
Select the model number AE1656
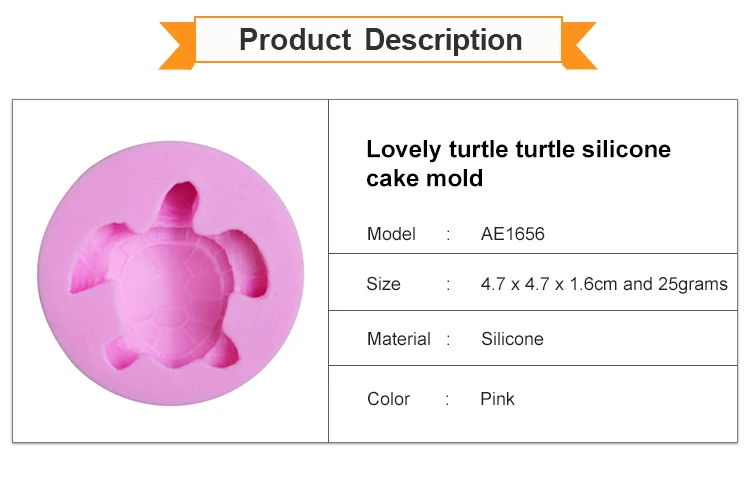tap(512, 234)
